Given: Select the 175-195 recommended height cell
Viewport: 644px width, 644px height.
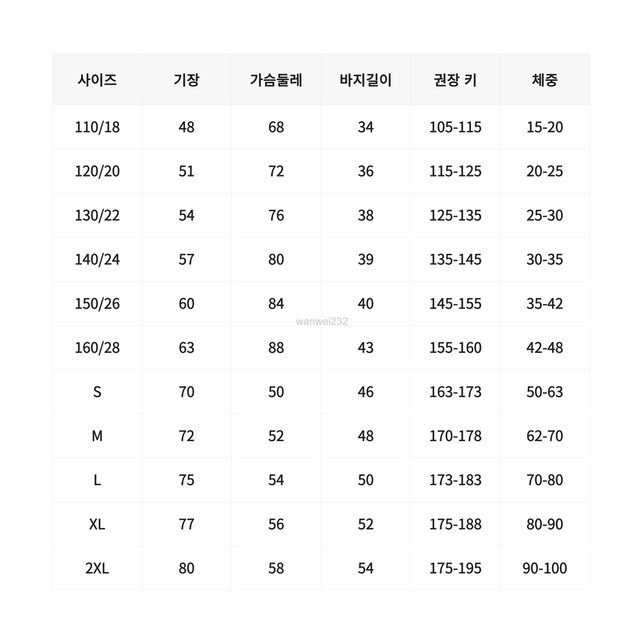Looking at the screenshot, I should tap(455, 569).
